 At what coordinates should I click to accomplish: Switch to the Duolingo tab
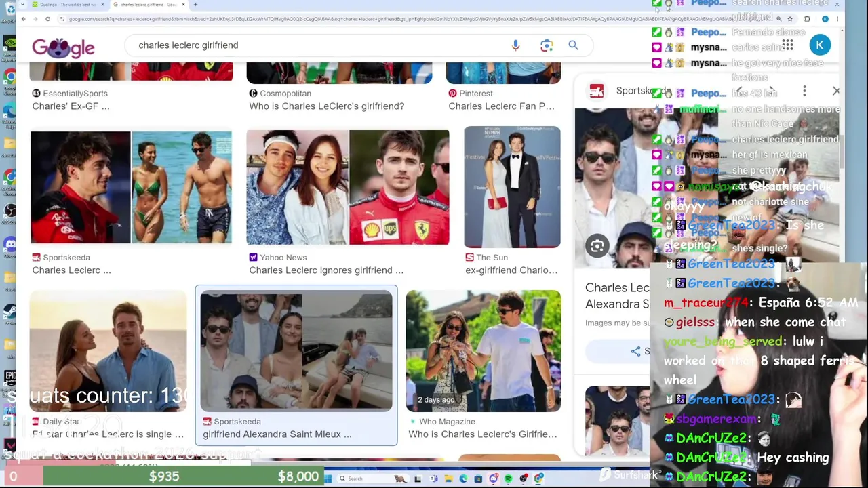(x=66, y=5)
